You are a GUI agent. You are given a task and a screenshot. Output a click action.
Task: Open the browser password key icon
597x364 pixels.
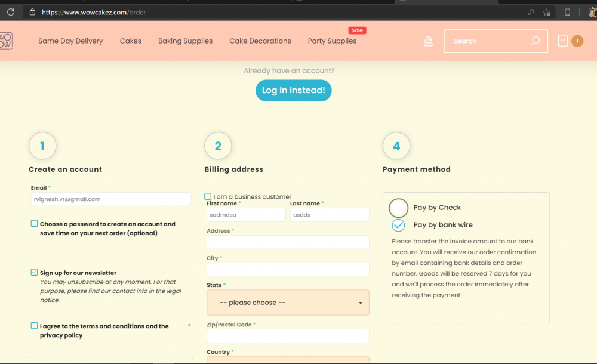pyautogui.click(x=530, y=12)
